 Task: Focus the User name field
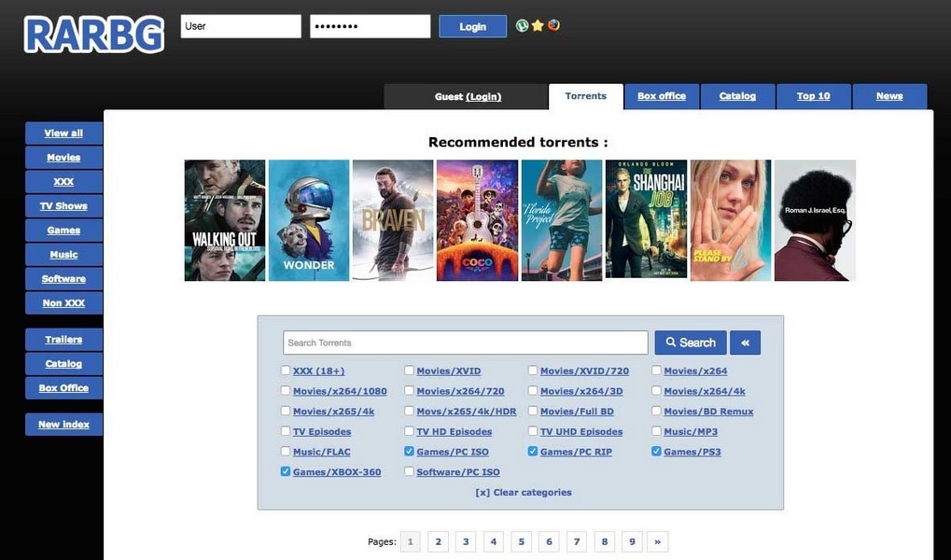pyautogui.click(x=241, y=27)
